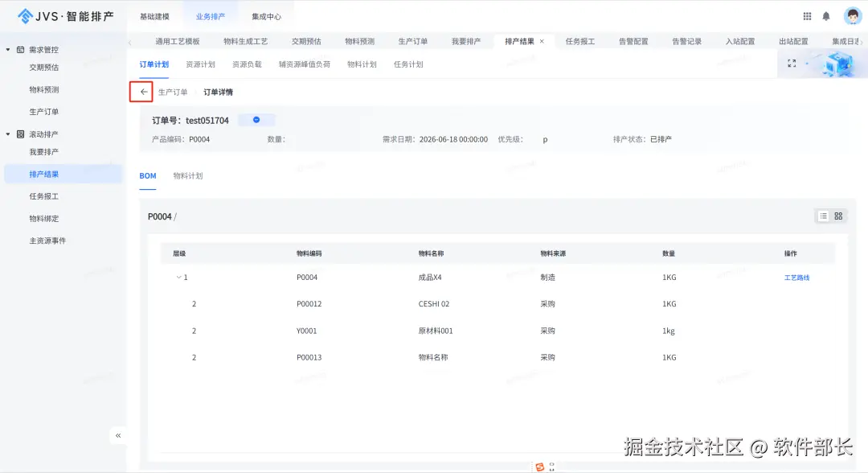Switch to the 告警记录 tab
Image resolution: width=868 pixels, height=473 pixels.
pyautogui.click(x=687, y=41)
